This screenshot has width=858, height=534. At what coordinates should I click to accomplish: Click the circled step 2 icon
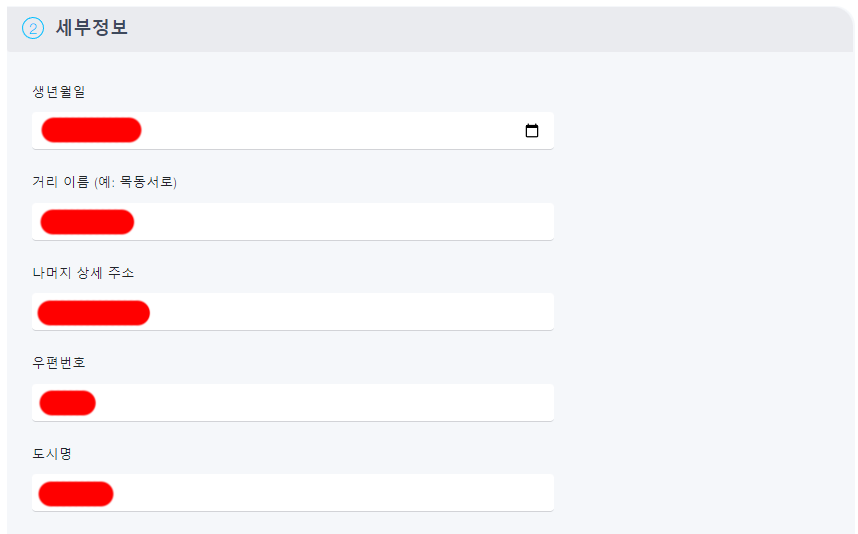point(33,28)
